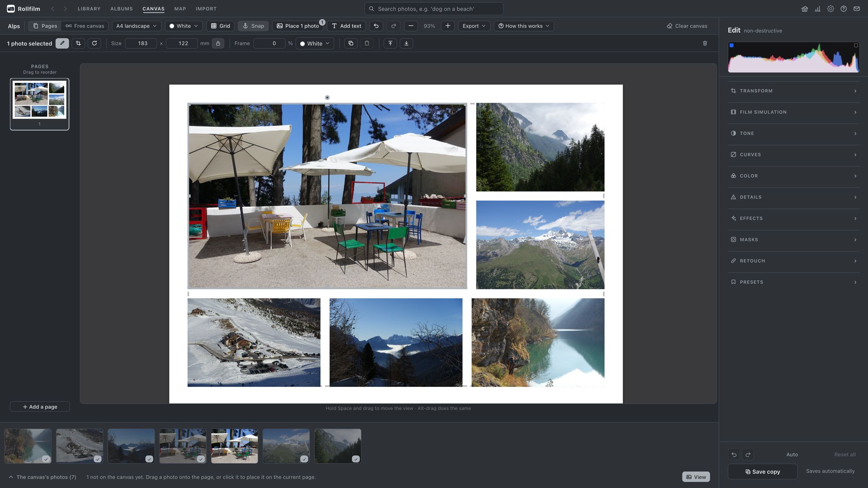Click the Add text button
Image resolution: width=868 pixels, height=488 pixels.
(x=346, y=26)
